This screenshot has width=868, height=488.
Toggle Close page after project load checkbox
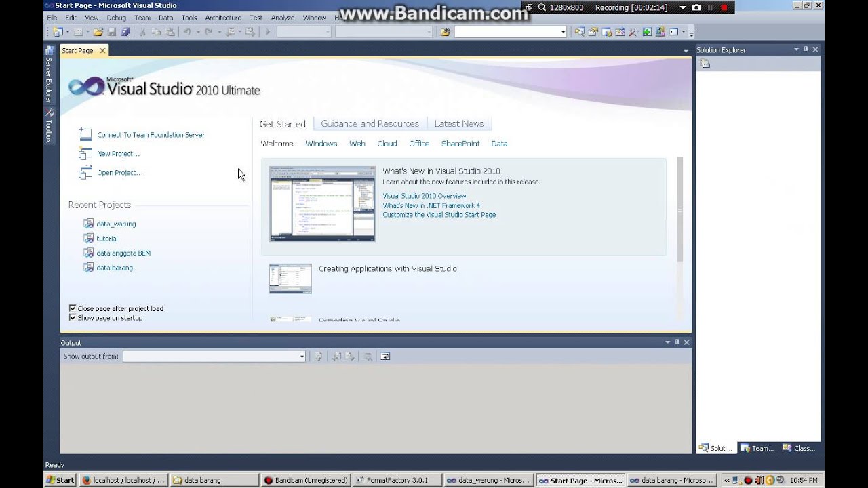73,308
